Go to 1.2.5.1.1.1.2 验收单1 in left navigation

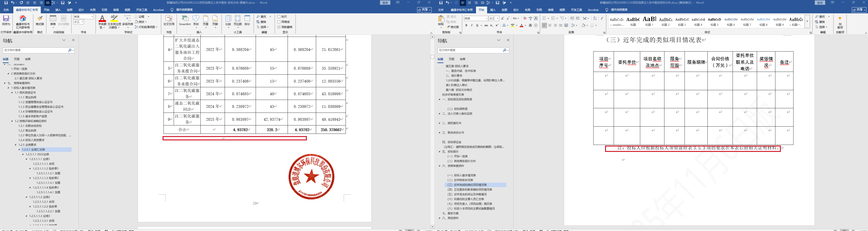pyautogui.click(x=46, y=169)
